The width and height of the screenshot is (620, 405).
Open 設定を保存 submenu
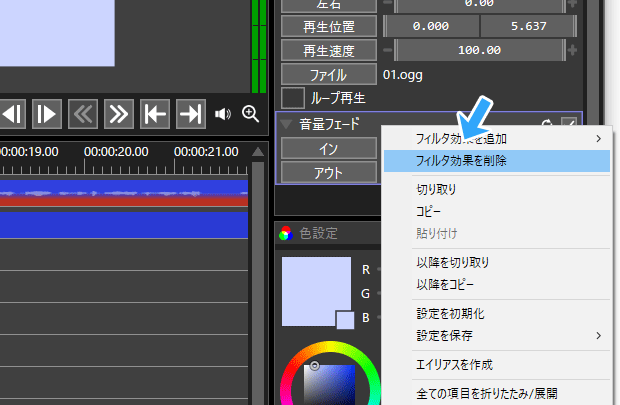(497, 335)
